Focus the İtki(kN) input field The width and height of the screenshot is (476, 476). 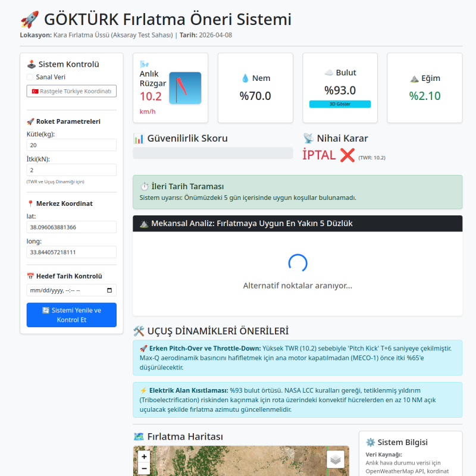click(x=71, y=170)
